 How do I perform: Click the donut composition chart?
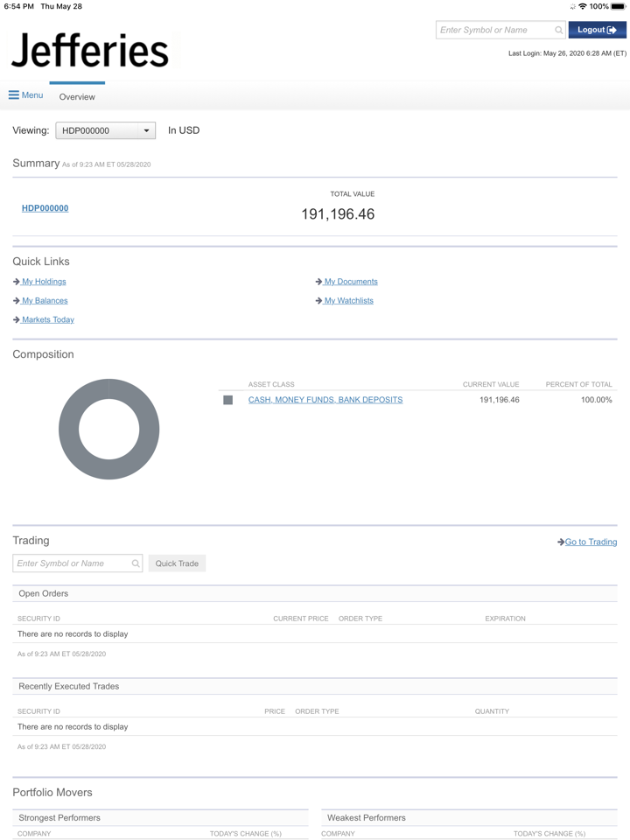(108, 429)
